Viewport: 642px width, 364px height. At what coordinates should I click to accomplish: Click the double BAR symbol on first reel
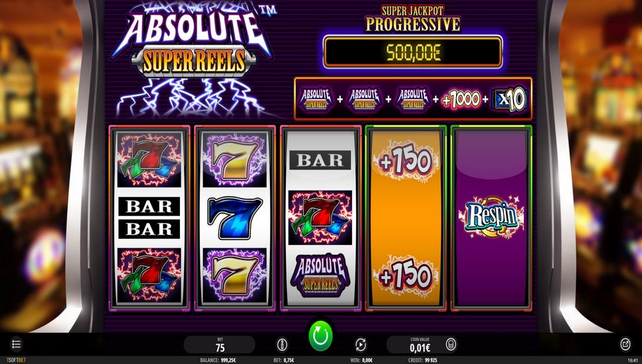(x=149, y=218)
